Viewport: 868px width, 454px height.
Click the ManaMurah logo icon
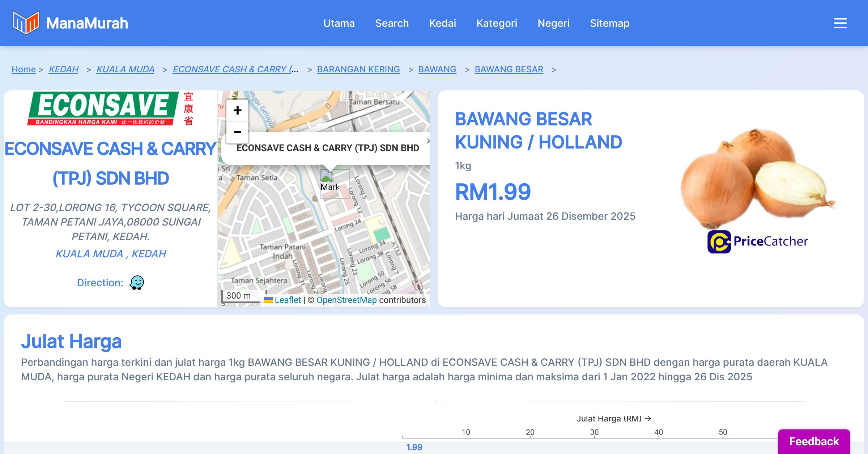26,23
